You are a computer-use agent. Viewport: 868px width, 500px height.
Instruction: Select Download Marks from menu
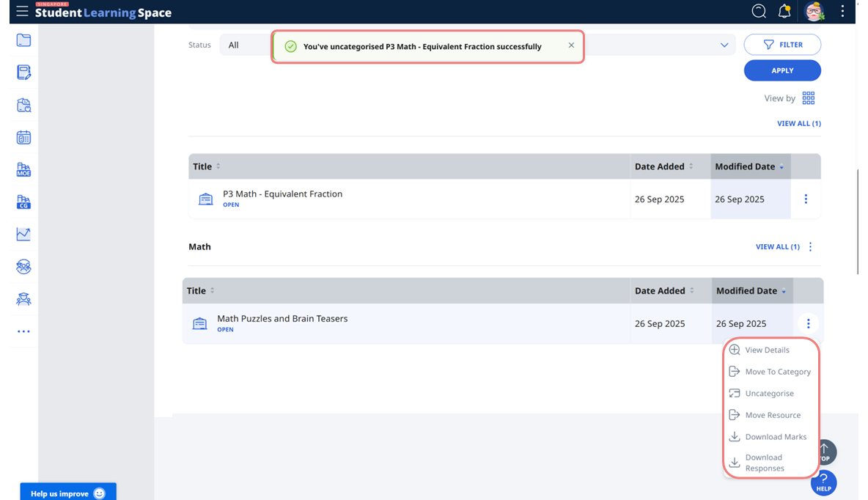(775, 437)
